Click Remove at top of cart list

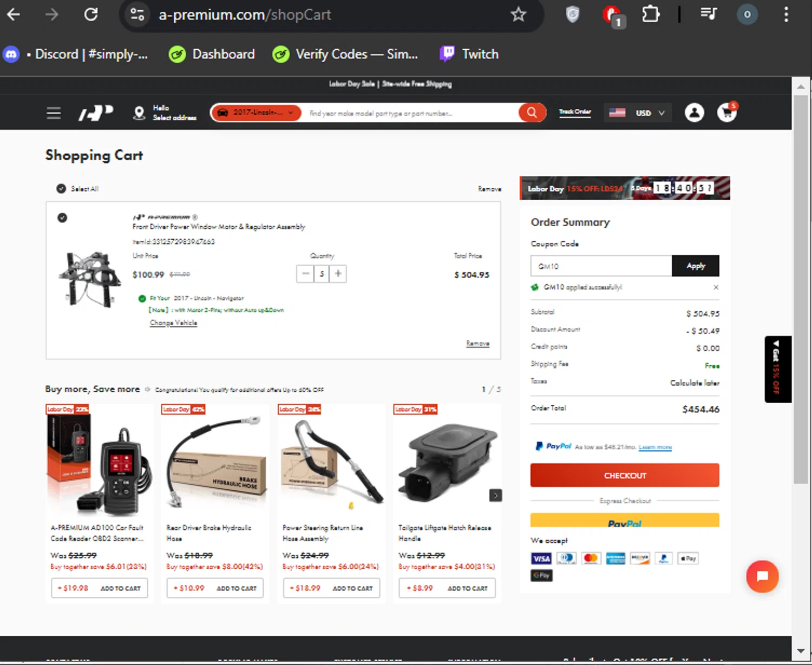point(489,189)
